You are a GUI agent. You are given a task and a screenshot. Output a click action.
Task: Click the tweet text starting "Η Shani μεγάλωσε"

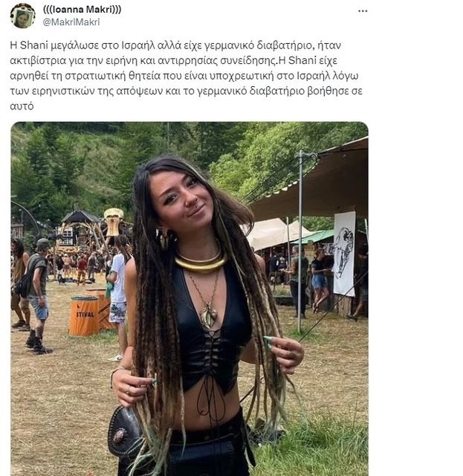click(x=187, y=76)
